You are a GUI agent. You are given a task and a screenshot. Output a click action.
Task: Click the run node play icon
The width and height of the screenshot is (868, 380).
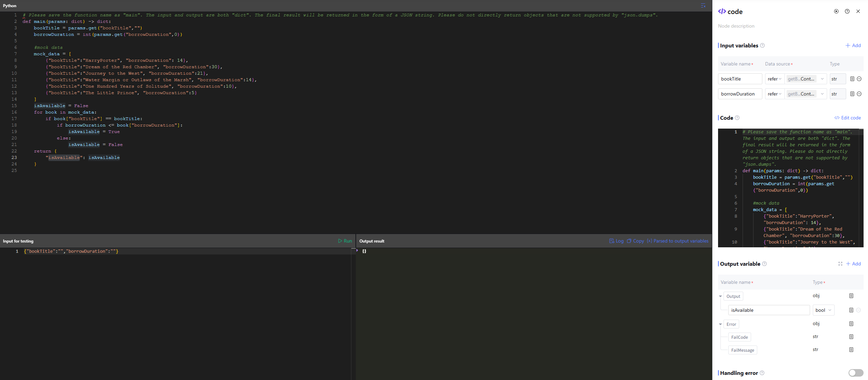(836, 11)
